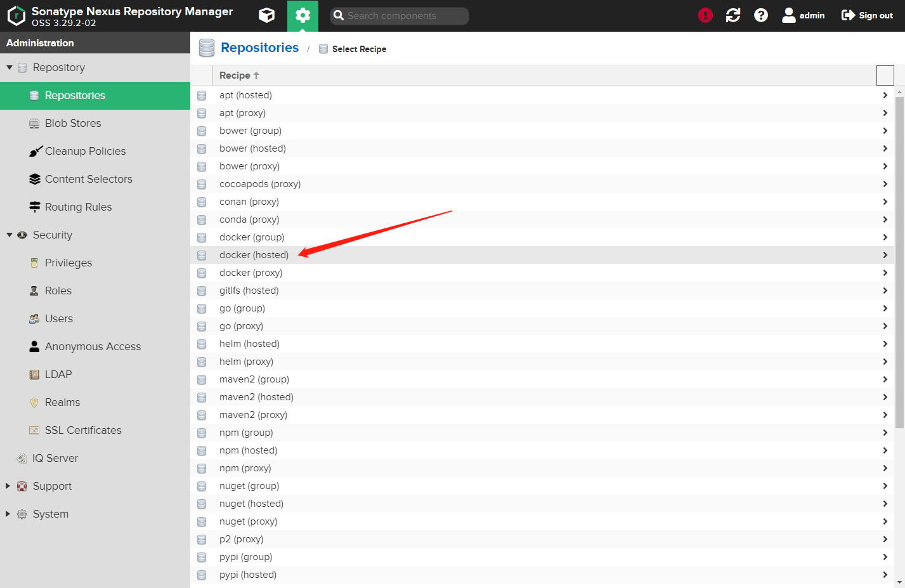The height and width of the screenshot is (588, 905).
Task: Click the column menu box at header right
Action: (885, 75)
